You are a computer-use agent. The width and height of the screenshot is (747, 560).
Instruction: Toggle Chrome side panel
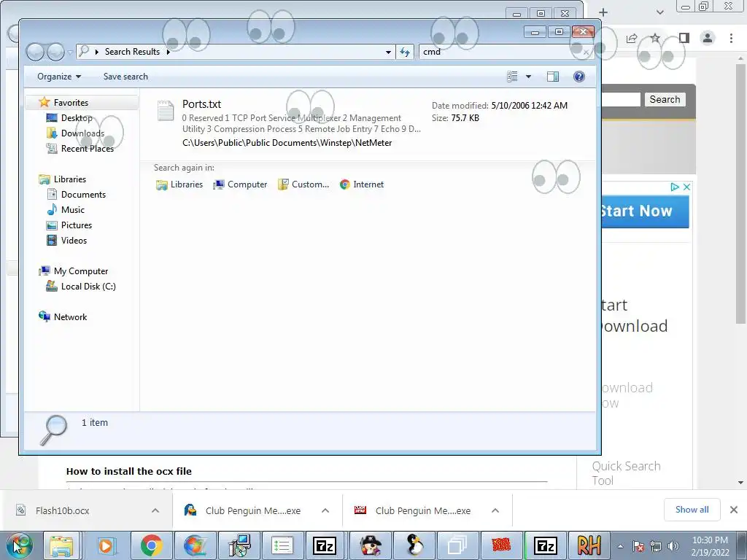[x=684, y=38]
